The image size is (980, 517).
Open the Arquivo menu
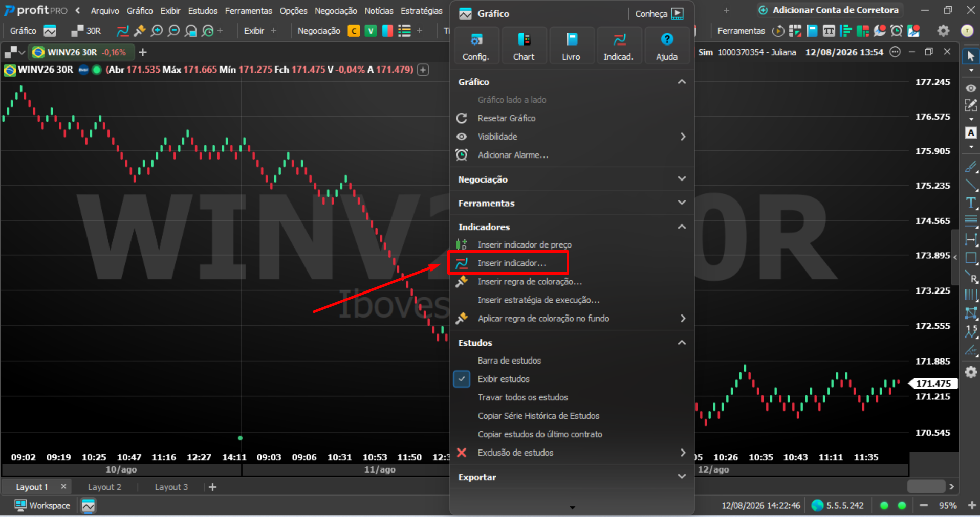coord(105,11)
